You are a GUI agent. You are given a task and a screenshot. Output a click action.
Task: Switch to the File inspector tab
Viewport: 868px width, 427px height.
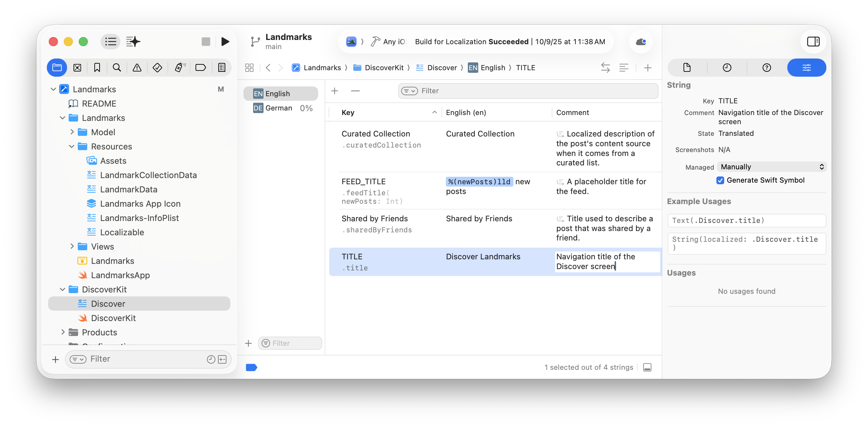pos(687,68)
